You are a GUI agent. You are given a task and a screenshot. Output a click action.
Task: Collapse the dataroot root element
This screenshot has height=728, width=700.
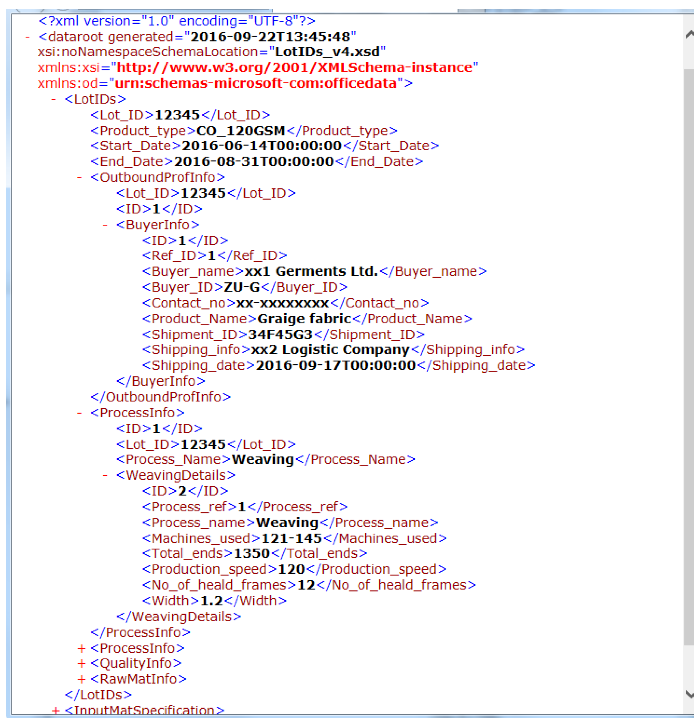[x=27, y=37]
